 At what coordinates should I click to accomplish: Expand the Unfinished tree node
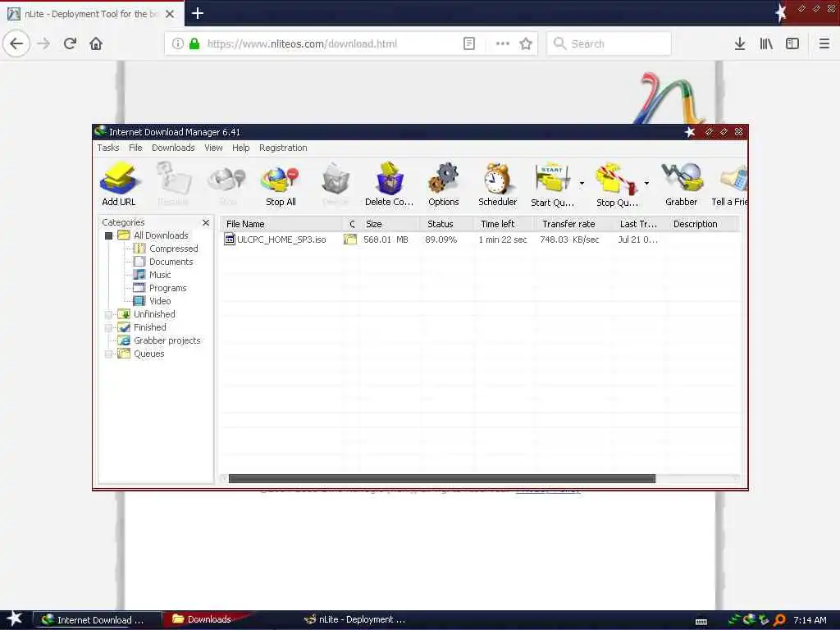coord(109,314)
